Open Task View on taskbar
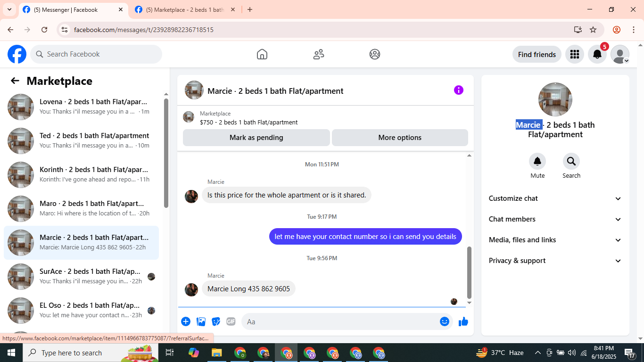The image size is (644, 362). point(170,353)
